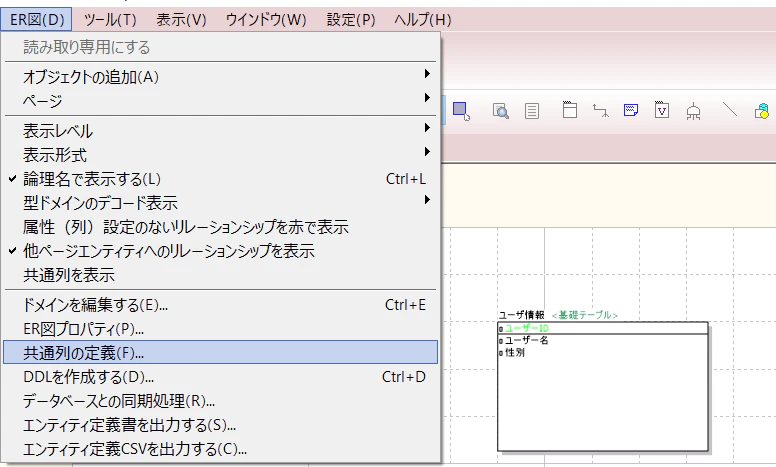Choose 'ER図プロパティ(P)...' menu entry
776x467 pixels.
[221, 329]
